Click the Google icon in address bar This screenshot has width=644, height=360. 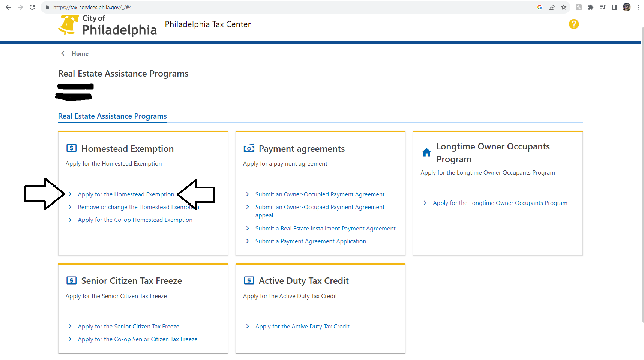pyautogui.click(x=540, y=7)
